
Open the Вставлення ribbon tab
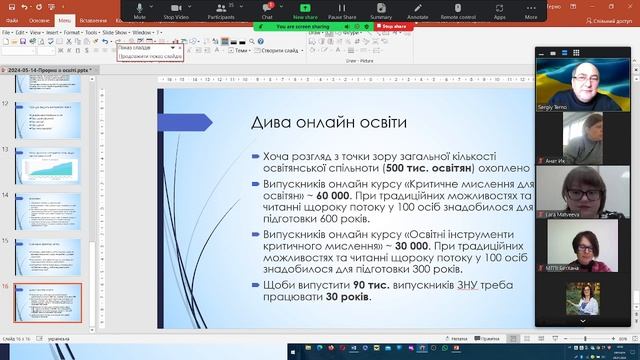coord(93,20)
